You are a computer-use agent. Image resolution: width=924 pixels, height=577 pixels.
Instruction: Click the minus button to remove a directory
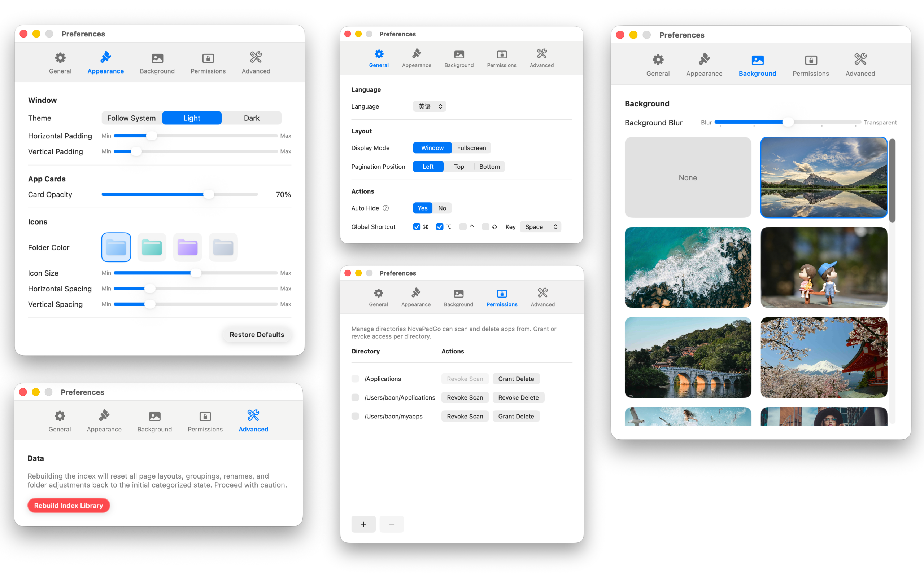(391, 524)
